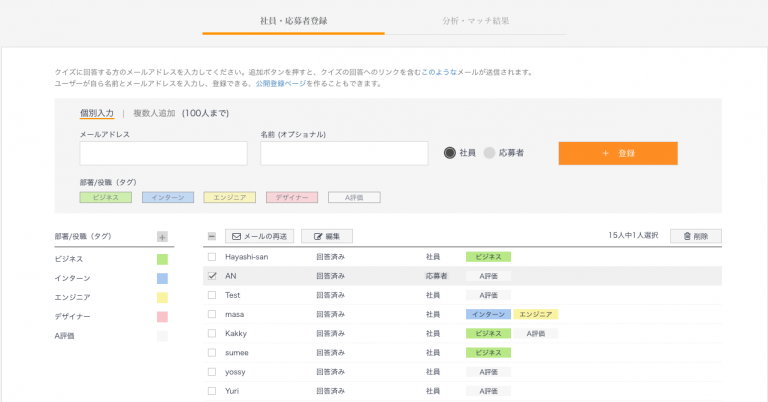768x402 pixels.
Task: Select the 個別入力 input mode
Action: coord(97,113)
